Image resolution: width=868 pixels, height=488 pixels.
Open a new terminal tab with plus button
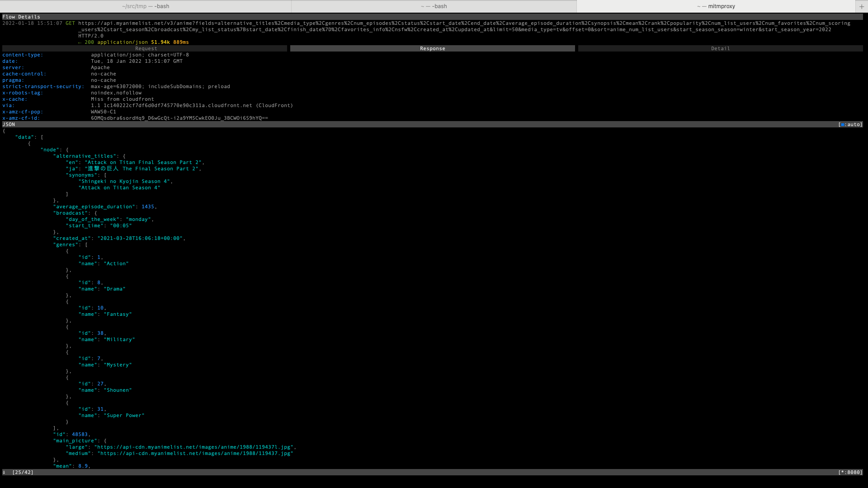click(862, 6)
